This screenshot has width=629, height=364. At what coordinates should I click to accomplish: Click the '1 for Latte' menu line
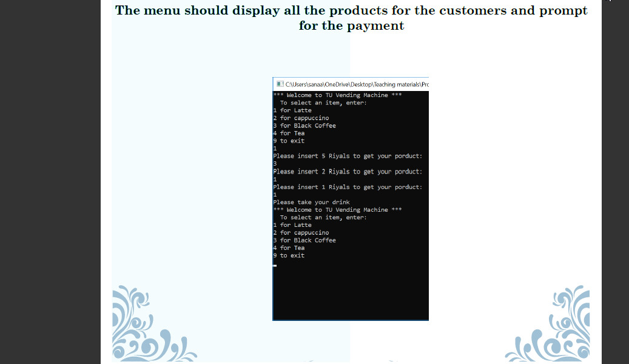coord(291,110)
